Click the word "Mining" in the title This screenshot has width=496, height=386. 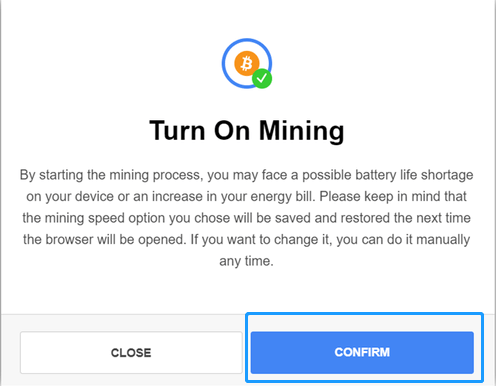coord(302,131)
